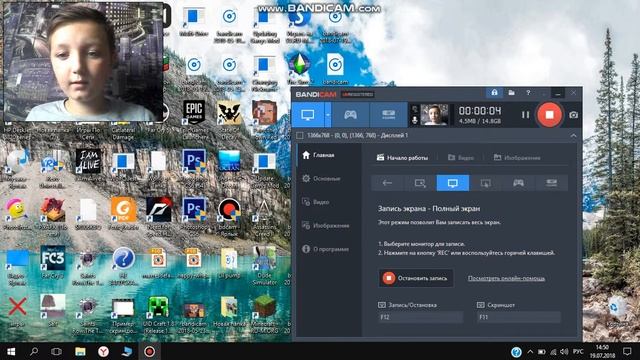Click the back arrow mode button
The height and width of the screenshot is (360, 640).
(x=387, y=183)
